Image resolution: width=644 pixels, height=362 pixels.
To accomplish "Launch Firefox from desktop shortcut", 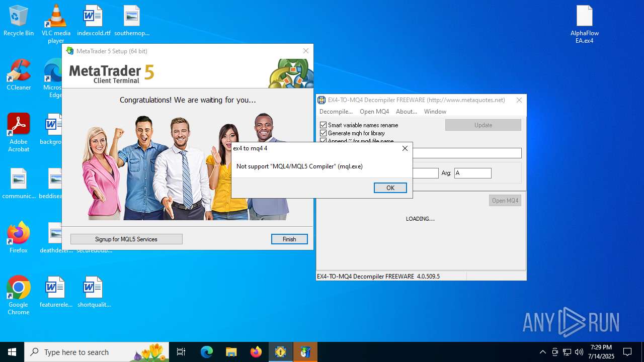I will (19, 238).
